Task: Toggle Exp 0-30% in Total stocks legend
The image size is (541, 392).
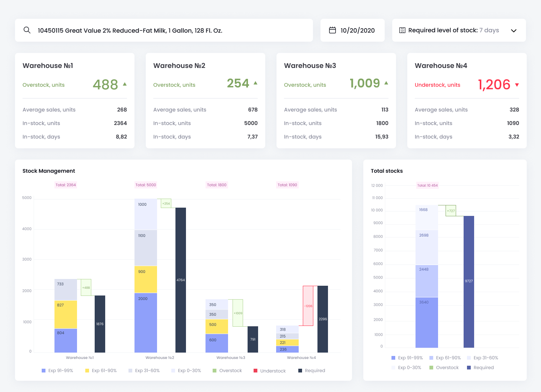Action: (x=407, y=368)
